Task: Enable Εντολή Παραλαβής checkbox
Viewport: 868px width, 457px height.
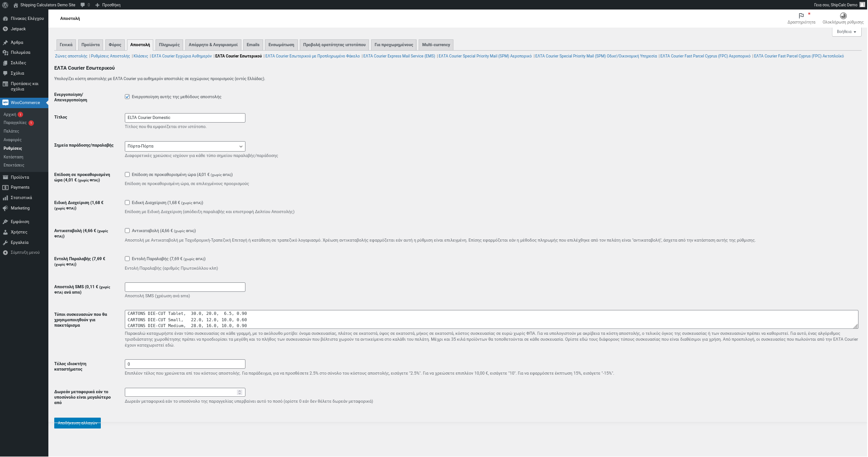Action: click(x=127, y=259)
